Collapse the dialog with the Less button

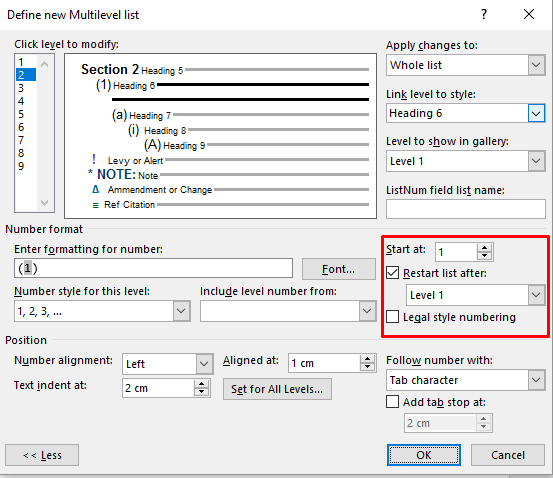42,455
